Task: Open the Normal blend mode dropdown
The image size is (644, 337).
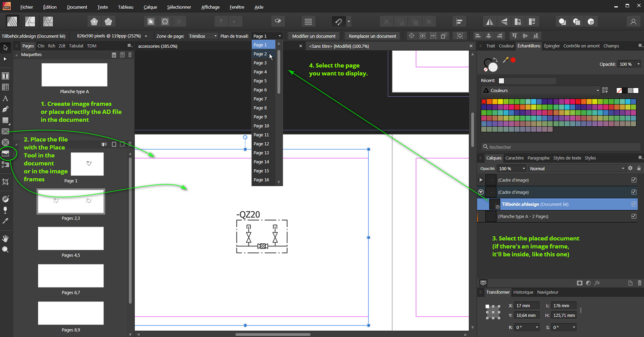Action: pos(577,168)
